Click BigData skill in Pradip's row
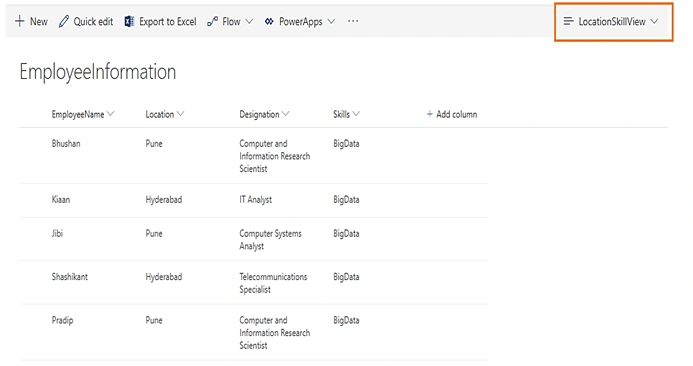Image resolution: width=693 pixels, height=366 pixels. click(x=346, y=320)
